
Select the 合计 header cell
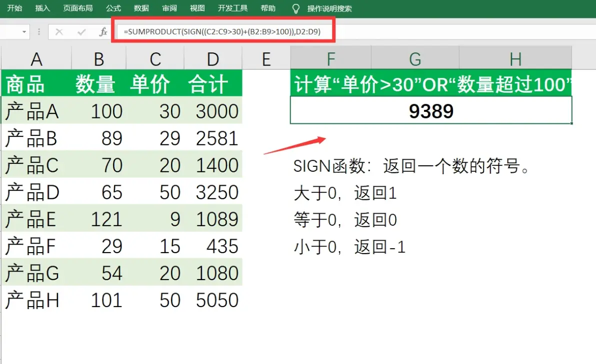(213, 83)
